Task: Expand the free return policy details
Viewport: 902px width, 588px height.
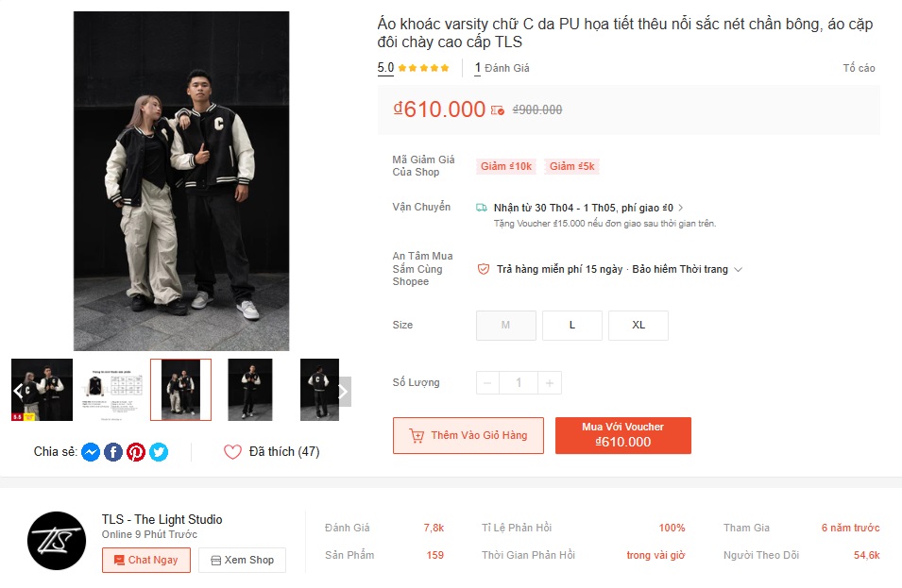Action: [739, 269]
